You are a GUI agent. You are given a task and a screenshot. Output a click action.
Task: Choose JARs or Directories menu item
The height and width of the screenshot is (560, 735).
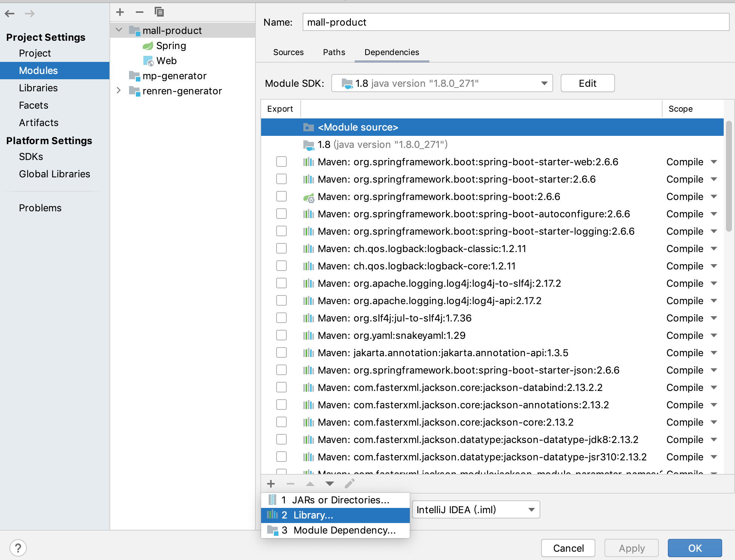point(335,500)
